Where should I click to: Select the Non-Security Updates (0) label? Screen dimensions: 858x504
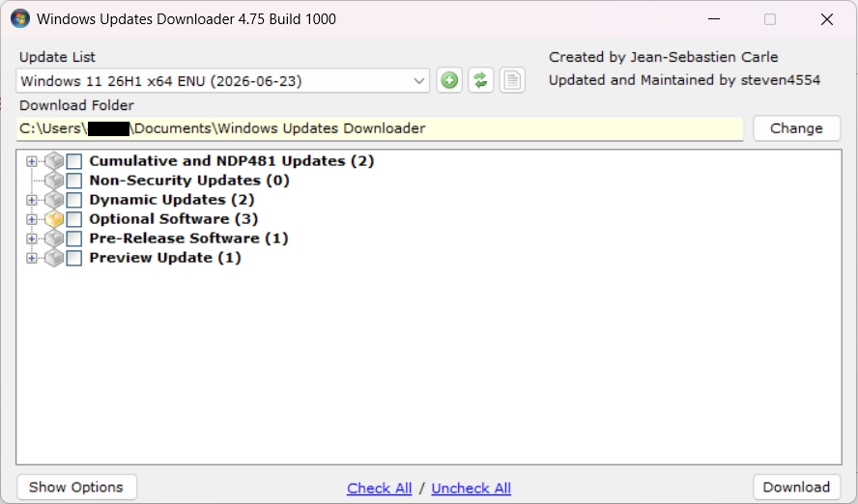[189, 181]
